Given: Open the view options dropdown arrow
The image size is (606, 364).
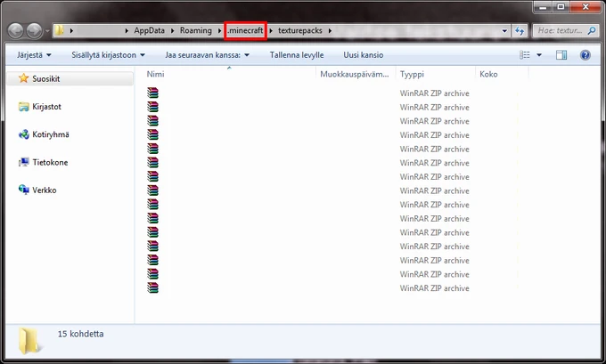Looking at the screenshot, I should (x=539, y=55).
